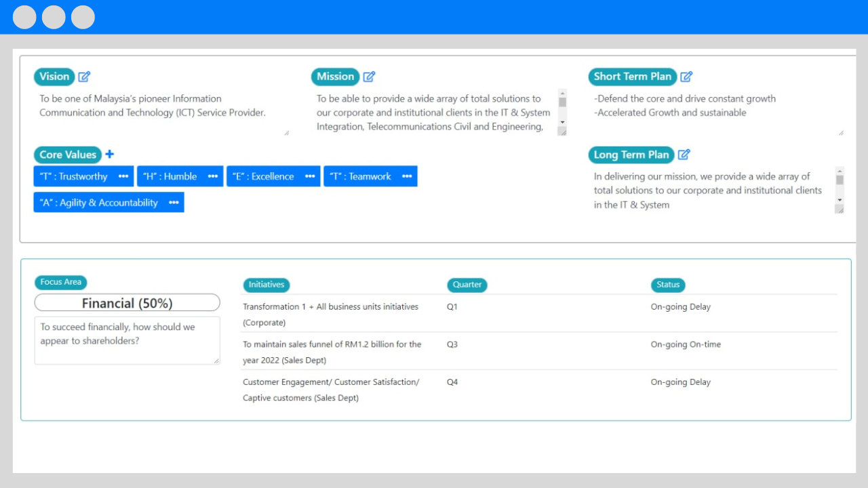Click the Vision label badge
This screenshot has height=488, width=868.
54,77
